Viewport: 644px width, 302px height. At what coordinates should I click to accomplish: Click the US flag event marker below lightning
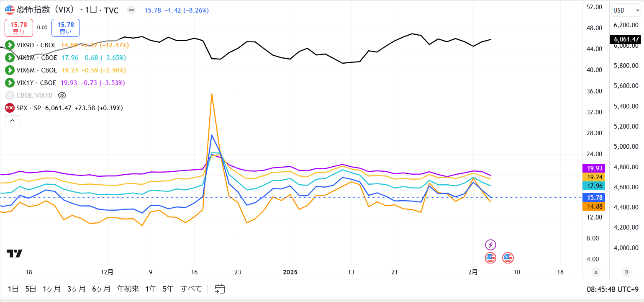(491, 258)
